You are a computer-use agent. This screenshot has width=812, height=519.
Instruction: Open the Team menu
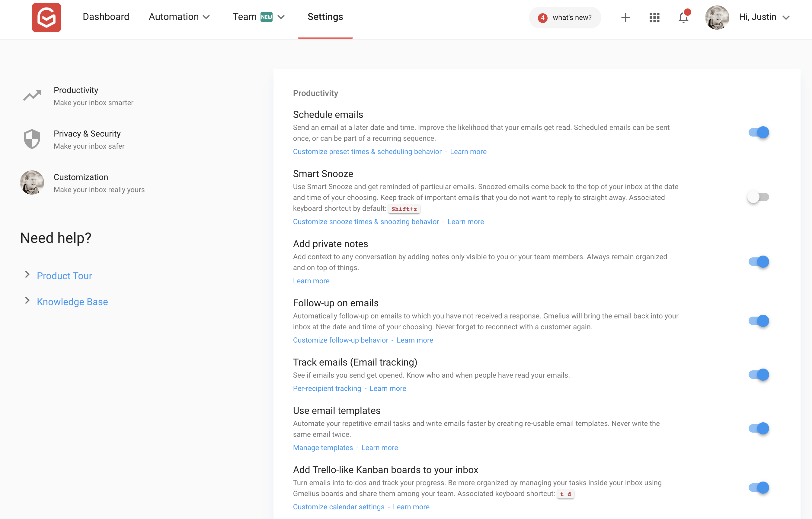[x=259, y=17]
